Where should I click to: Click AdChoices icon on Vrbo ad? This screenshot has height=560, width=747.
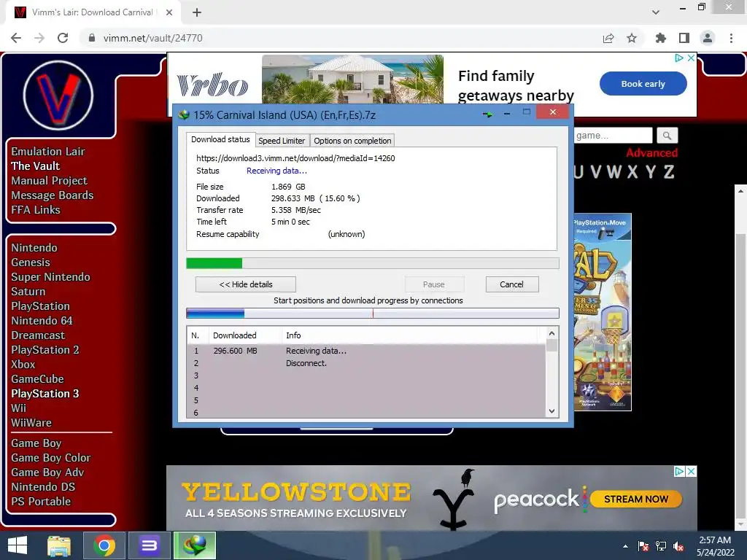coord(679,58)
